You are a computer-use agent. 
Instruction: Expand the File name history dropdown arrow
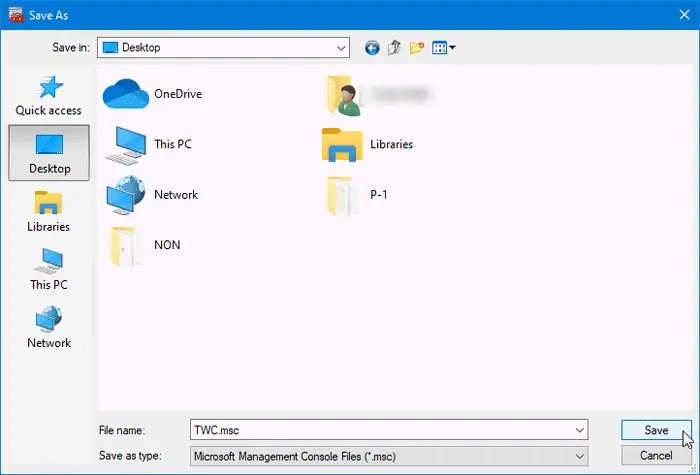[579, 430]
